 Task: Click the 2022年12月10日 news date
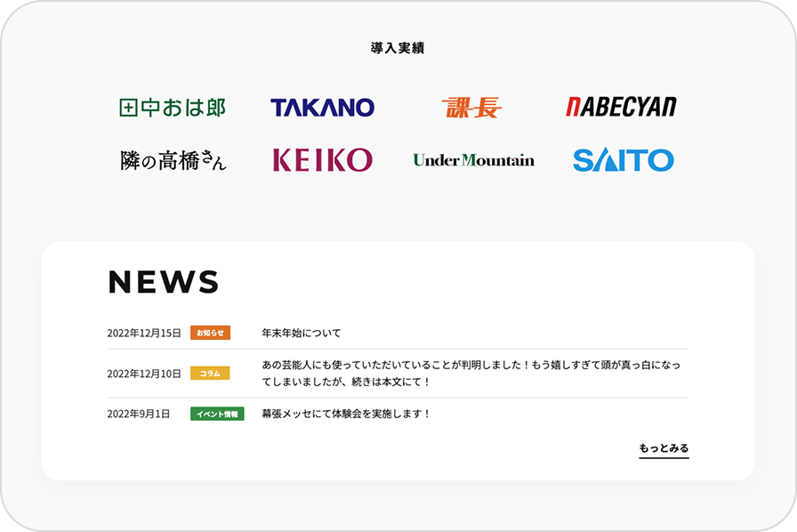(x=144, y=374)
